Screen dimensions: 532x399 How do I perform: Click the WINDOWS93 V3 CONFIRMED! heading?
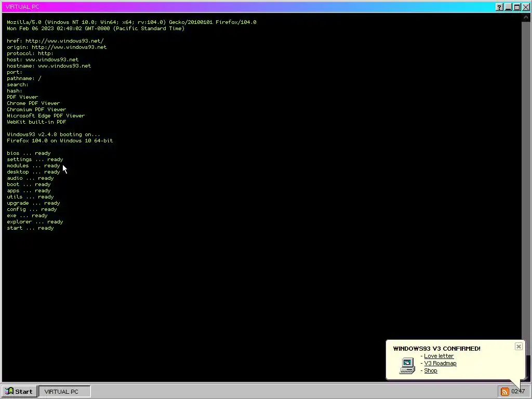[x=436, y=349]
